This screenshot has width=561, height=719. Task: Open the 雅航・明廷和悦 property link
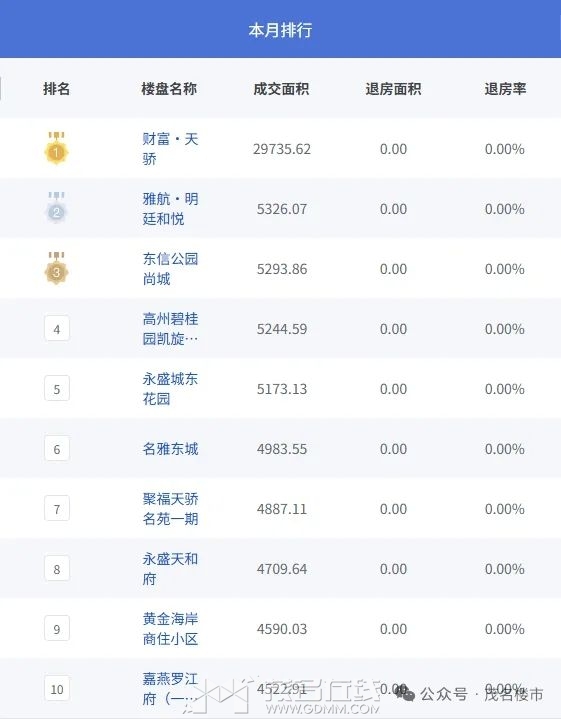(170, 209)
